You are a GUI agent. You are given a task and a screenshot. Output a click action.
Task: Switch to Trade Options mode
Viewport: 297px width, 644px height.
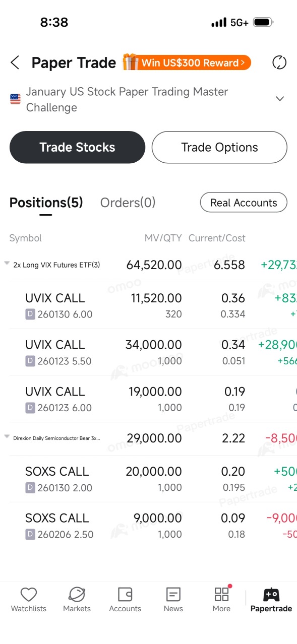[x=219, y=147]
